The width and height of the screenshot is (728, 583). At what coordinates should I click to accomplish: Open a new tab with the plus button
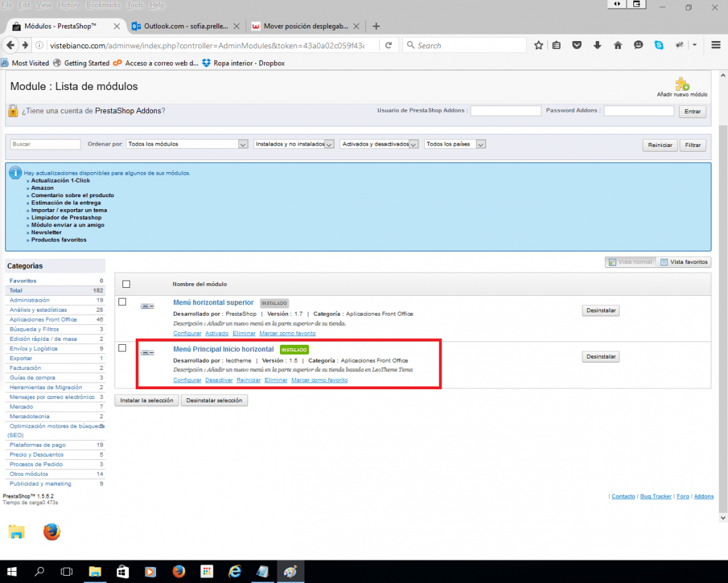(376, 26)
